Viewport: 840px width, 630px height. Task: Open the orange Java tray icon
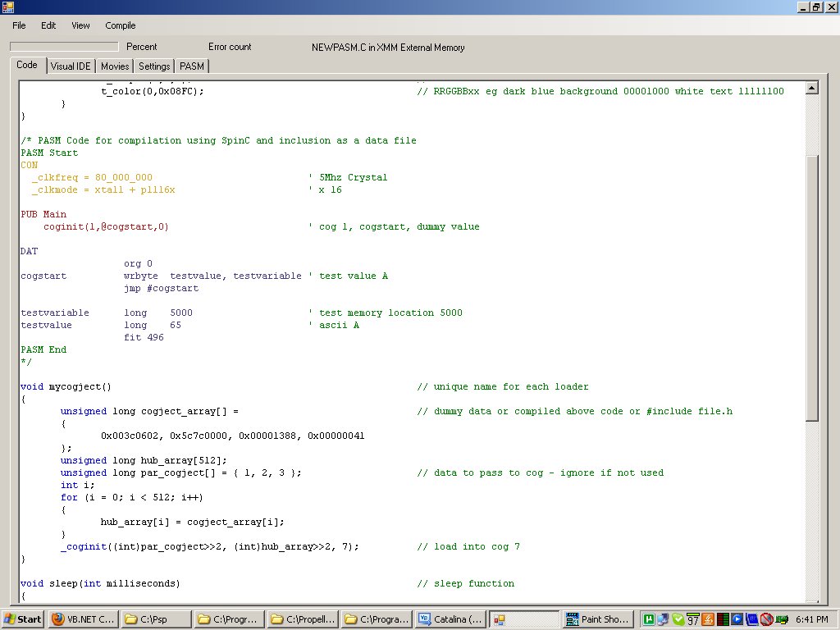[x=708, y=619]
